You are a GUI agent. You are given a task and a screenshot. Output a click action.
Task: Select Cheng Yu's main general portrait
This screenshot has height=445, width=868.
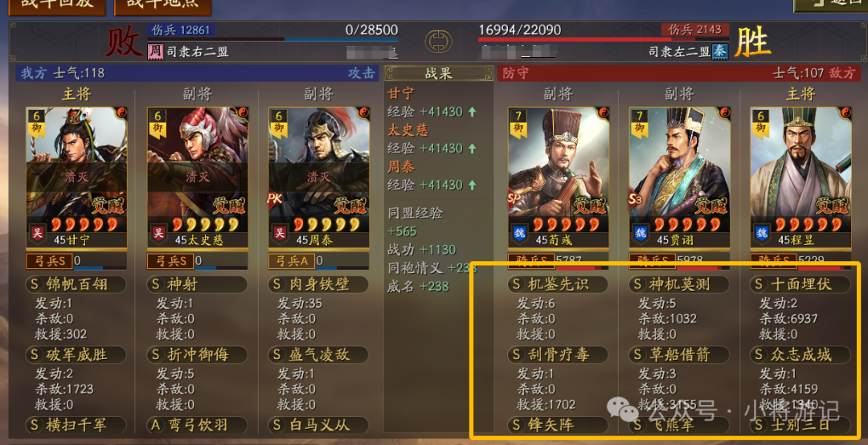coord(801,178)
